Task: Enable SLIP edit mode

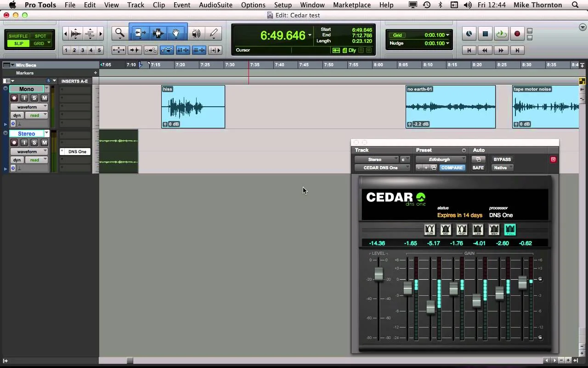Action: coord(18,44)
